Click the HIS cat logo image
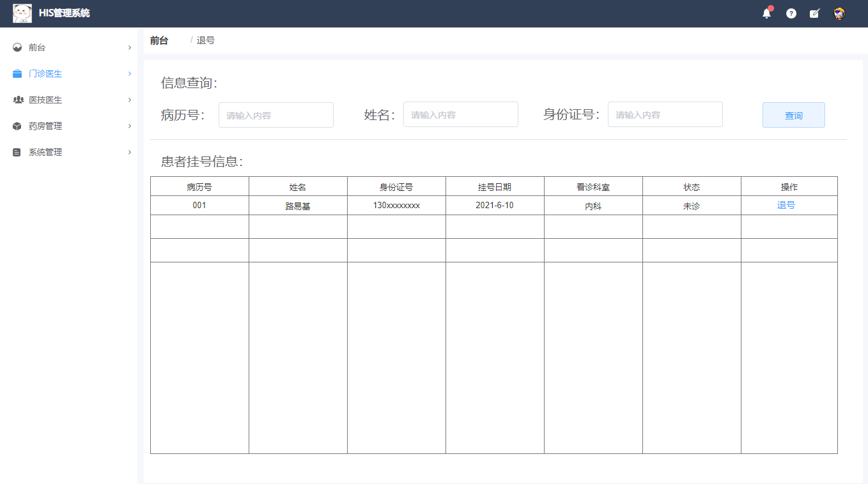868x484 pixels. coord(22,13)
